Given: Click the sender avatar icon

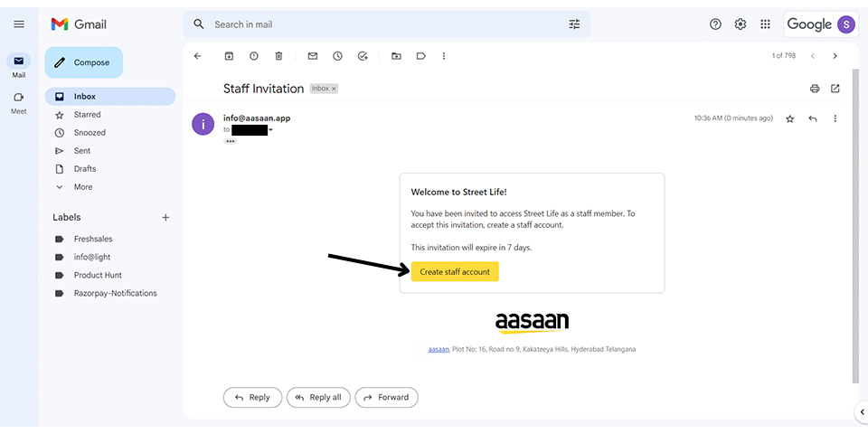Looking at the screenshot, I should 203,124.
